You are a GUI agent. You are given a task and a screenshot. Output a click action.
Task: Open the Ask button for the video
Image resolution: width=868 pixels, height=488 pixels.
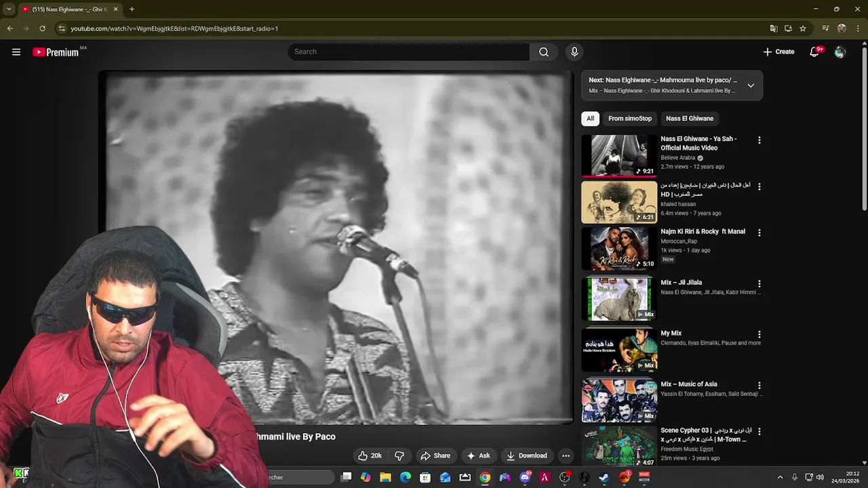(x=478, y=456)
